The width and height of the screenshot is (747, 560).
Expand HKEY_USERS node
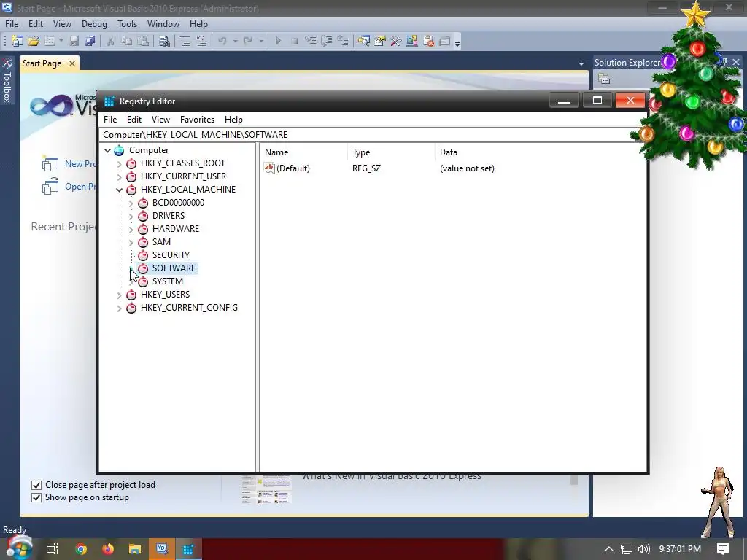click(x=119, y=295)
